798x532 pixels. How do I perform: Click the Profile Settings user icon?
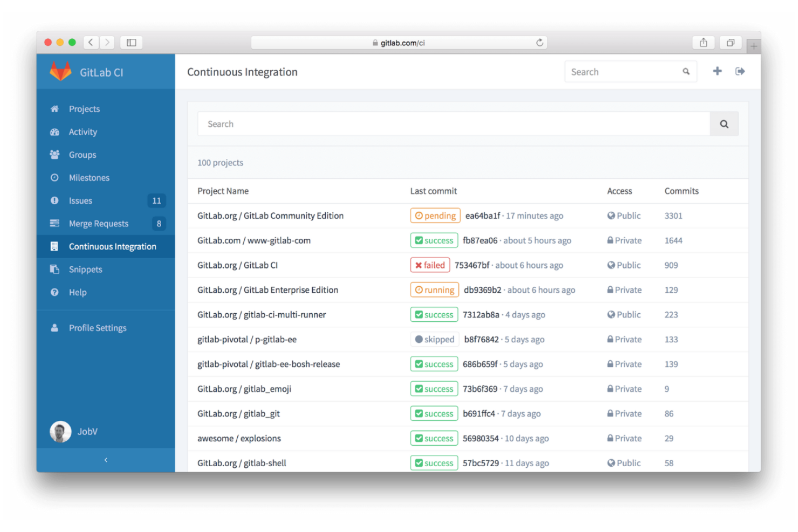[x=54, y=328]
